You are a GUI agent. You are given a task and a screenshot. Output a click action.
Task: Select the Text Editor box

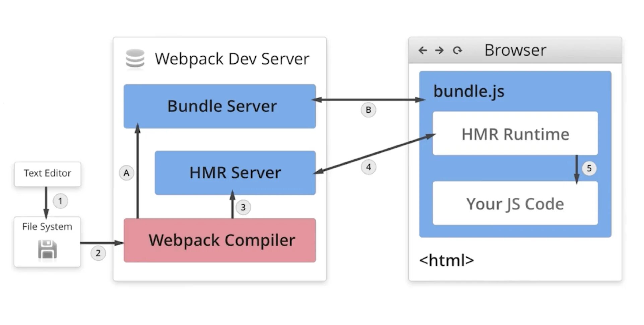(48, 174)
